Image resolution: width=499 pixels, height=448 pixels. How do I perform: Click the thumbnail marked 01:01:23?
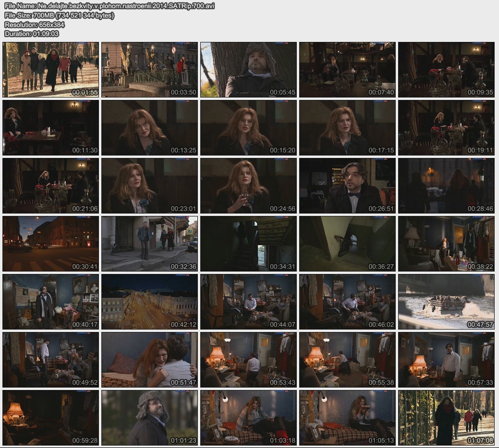pos(150,418)
